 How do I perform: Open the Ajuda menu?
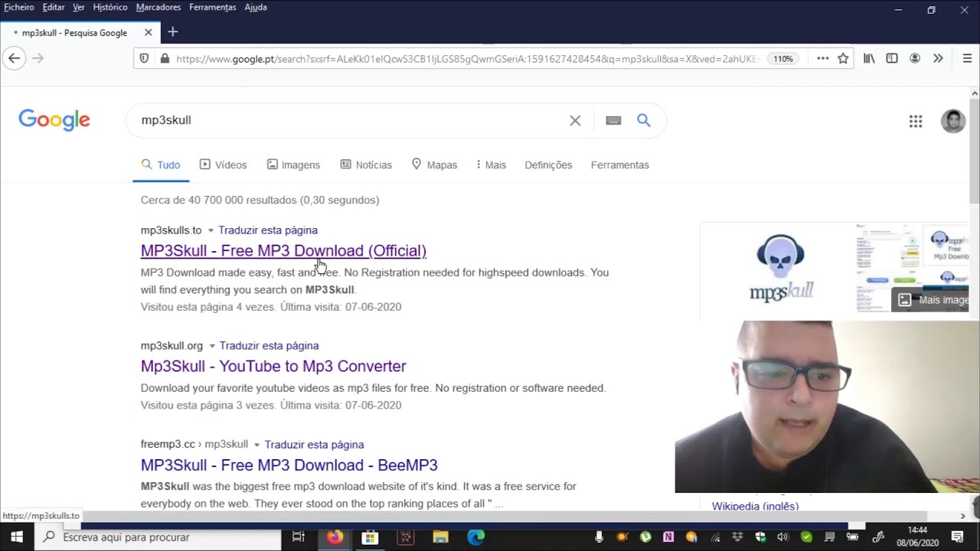click(256, 7)
